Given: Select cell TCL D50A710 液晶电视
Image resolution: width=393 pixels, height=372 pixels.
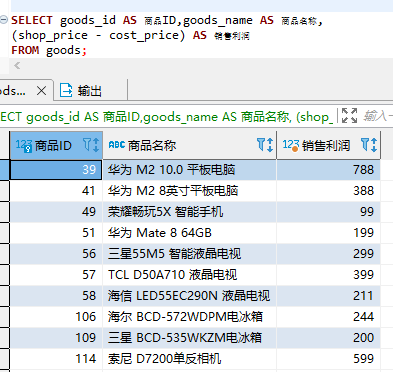Looking at the screenshot, I should [x=189, y=275].
